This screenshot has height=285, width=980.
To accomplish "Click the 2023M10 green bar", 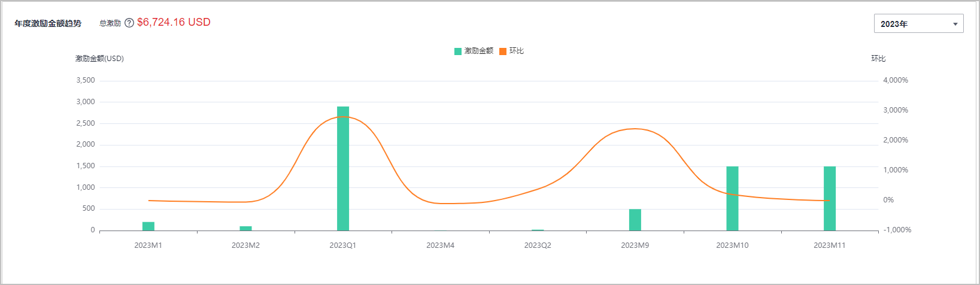I will pos(732,198).
